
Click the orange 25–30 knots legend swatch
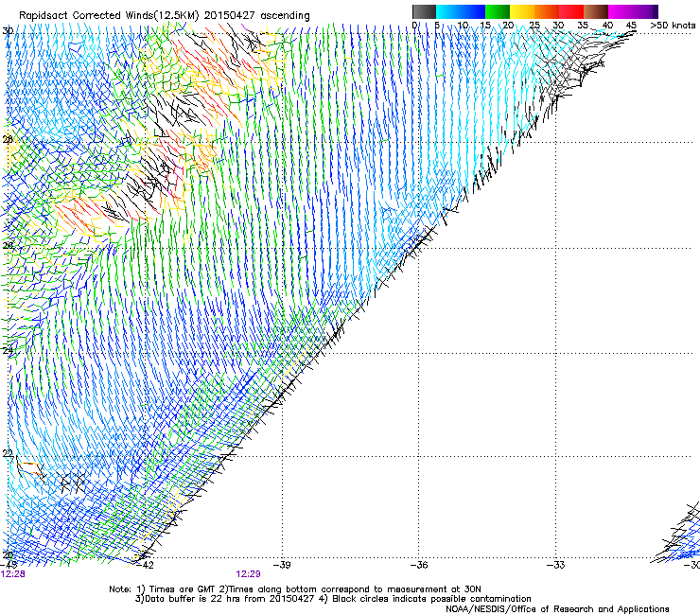tap(547, 11)
